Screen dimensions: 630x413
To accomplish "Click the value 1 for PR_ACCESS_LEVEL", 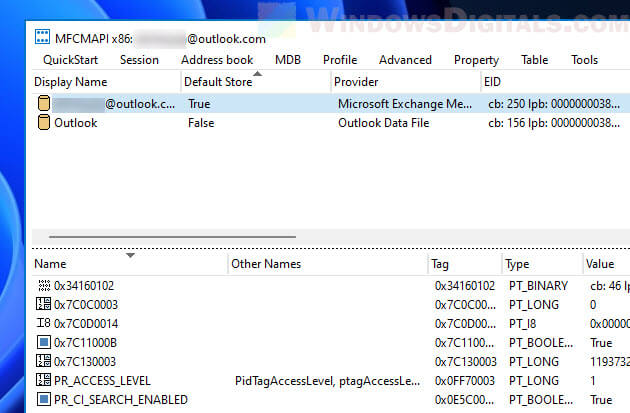I will coord(593,380).
